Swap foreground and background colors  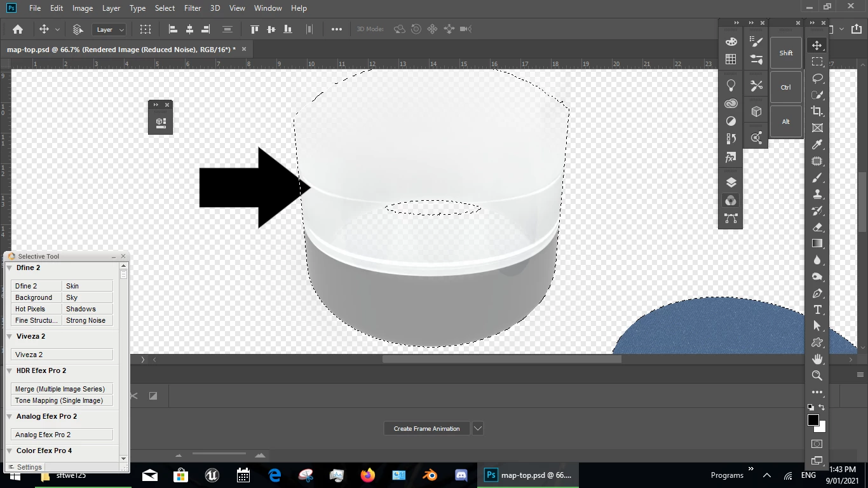822,407
